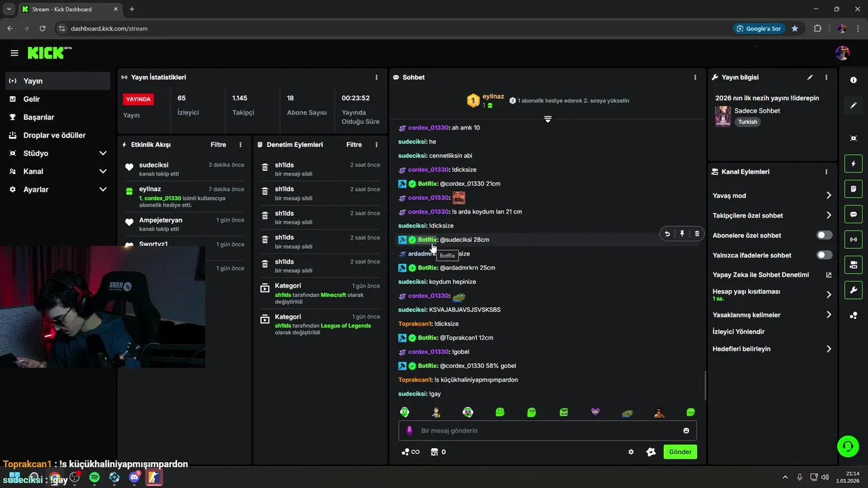The image size is (868, 488).
Task: Click the message input field
Action: [547, 430]
